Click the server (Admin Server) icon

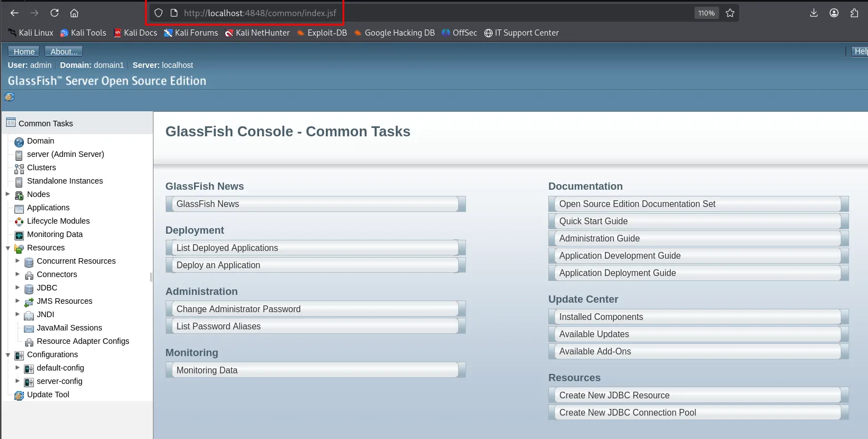[19, 155]
